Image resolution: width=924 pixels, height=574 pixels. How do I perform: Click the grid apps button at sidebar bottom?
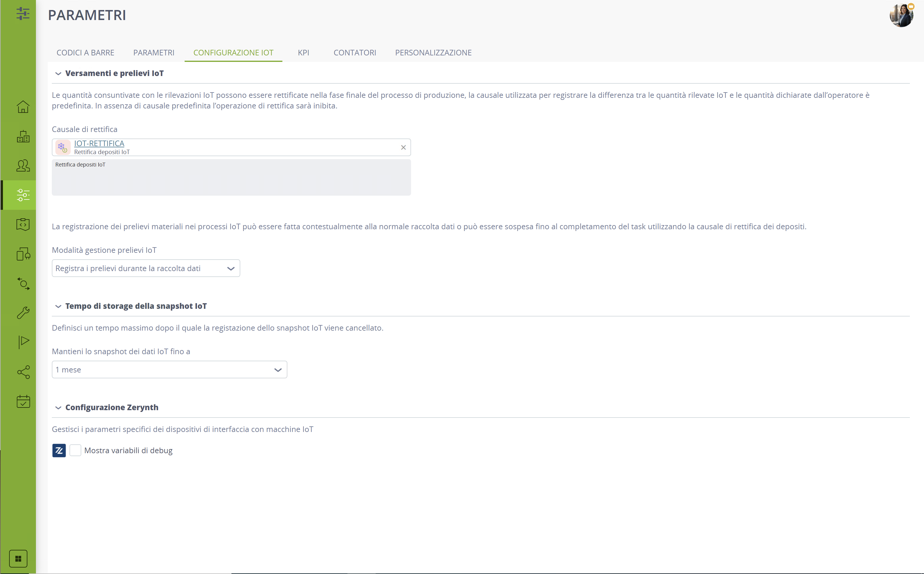coord(18,558)
